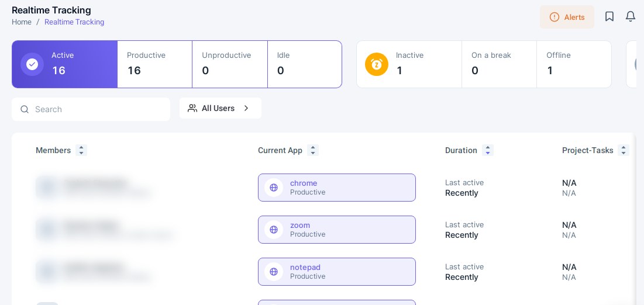Sort by the Project-Tasks column arrows
The image size is (644, 305).
pyautogui.click(x=623, y=150)
